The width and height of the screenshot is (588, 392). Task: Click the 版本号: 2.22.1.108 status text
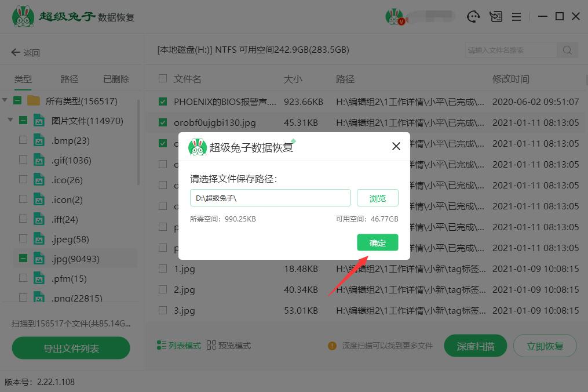[39, 382]
